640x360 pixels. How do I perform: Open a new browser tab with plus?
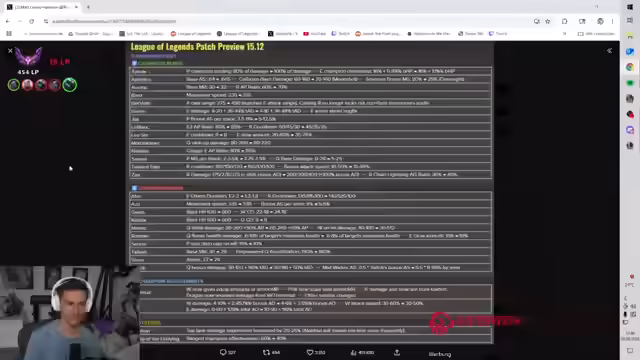(x=88, y=7)
